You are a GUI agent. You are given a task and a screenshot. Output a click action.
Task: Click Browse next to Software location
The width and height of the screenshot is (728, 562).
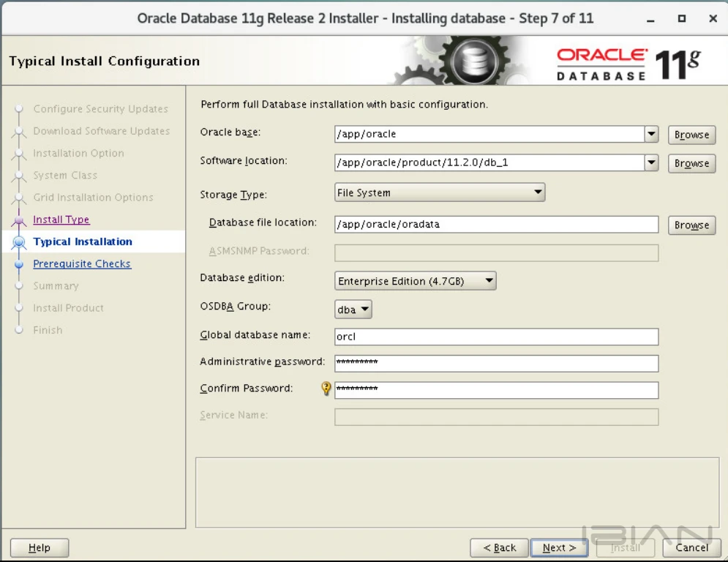(691, 163)
